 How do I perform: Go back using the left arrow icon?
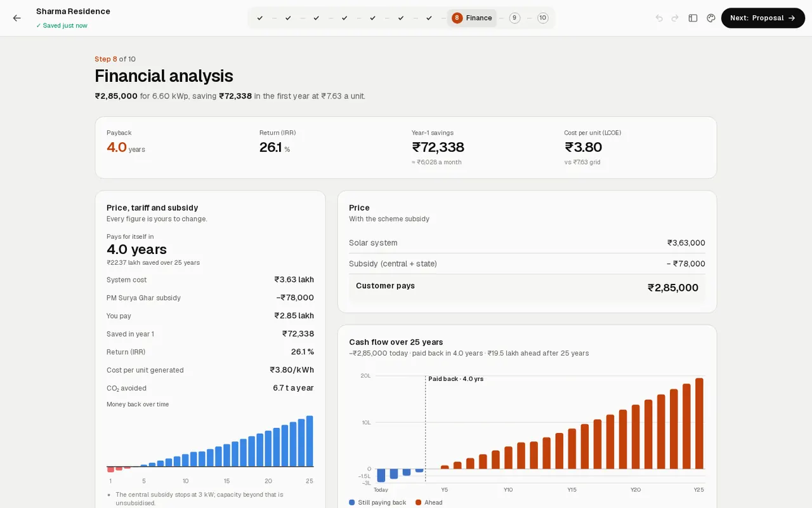coord(16,18)
